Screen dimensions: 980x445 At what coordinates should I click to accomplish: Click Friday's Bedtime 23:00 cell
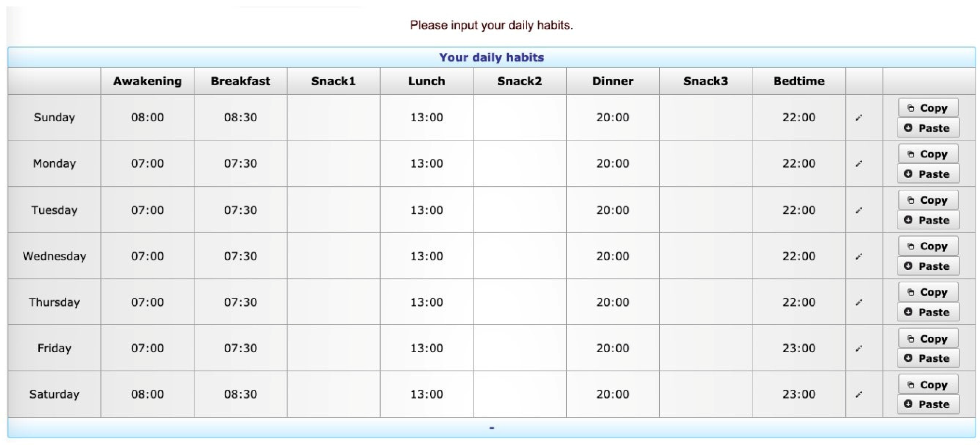[x=798, y=348]
